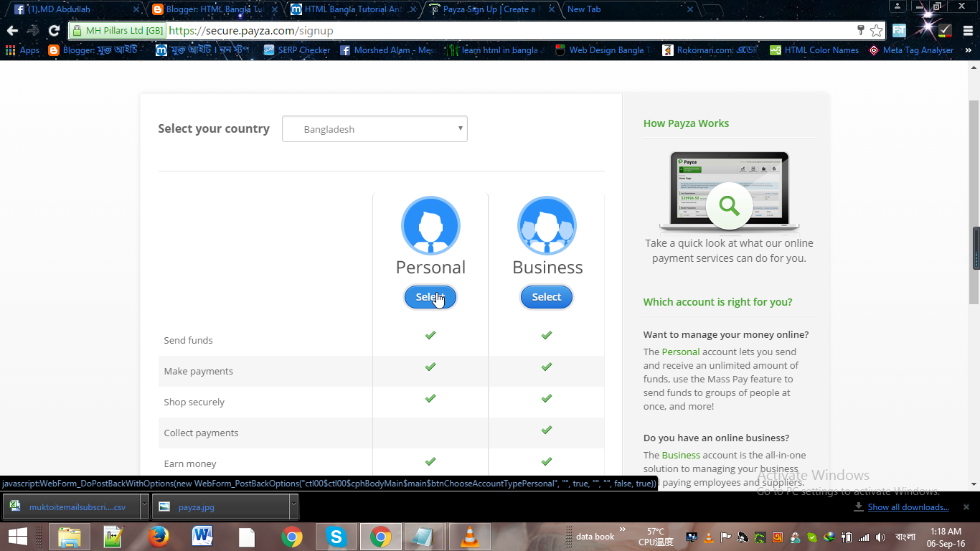Open the HTML Color Names bookmark
980x551 pixels.
click(x=814, y=50)
